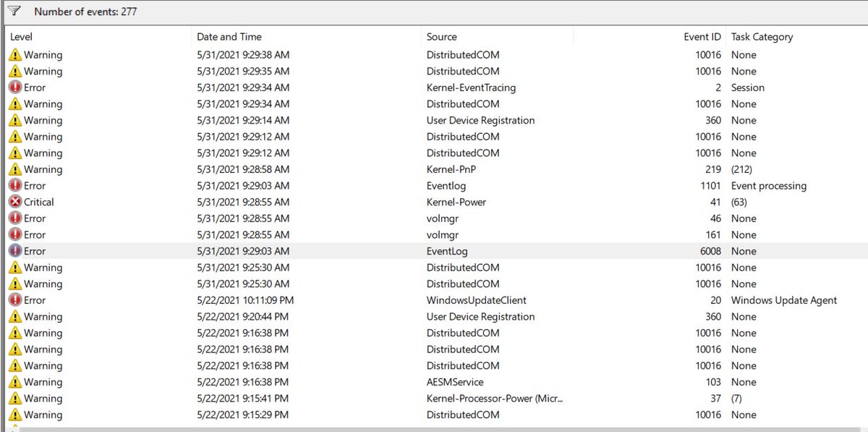868x432 pixels.
Task: Click Warning icon on the Kernel-PnP row
Action: 15,169
